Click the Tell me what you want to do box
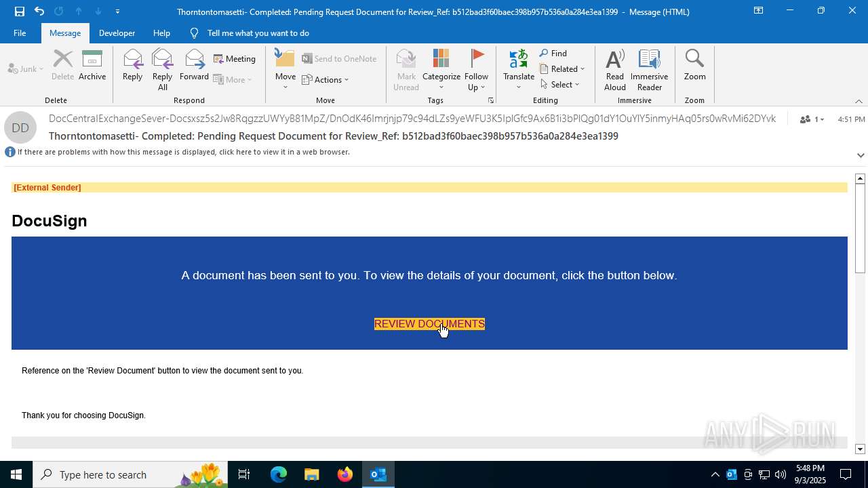The width and height of the screenshot is (868, 488). (258, 33)
